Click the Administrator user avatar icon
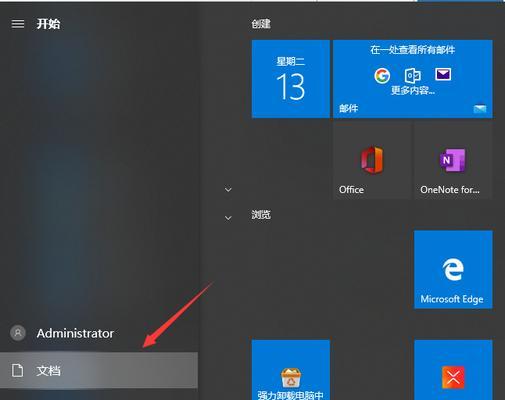 coord(18,333)
